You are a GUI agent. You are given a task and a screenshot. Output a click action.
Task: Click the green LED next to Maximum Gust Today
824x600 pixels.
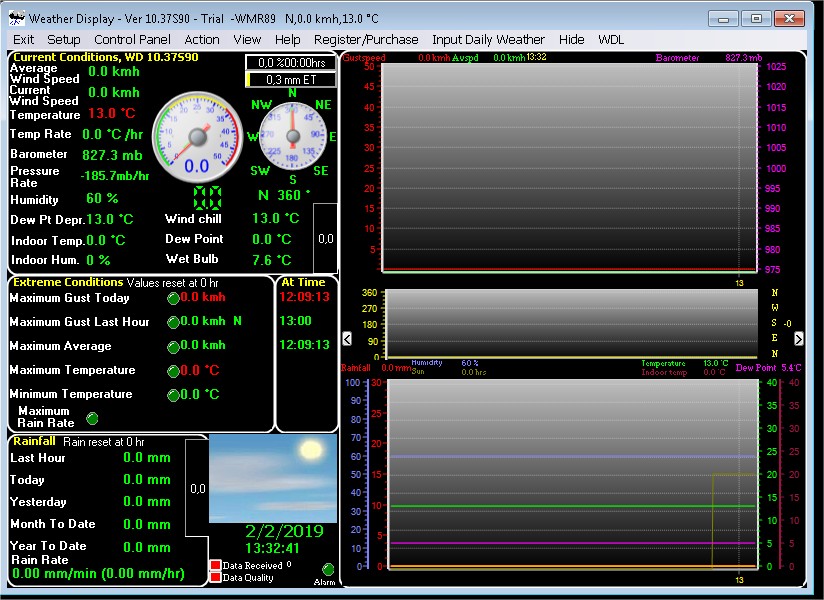(x=173, y=298)
